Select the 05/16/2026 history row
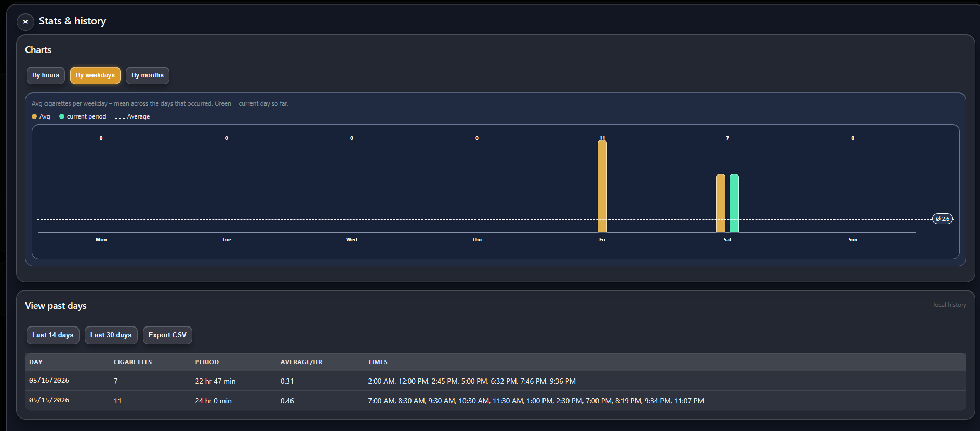The width and height of the screenshot is (980, 431). 496,381
